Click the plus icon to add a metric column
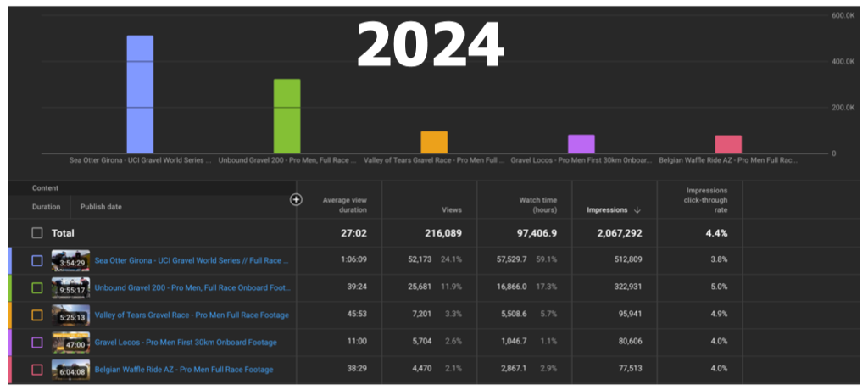Screen dimensions: 868x390 pyautogui.click(x=296, y=199)
